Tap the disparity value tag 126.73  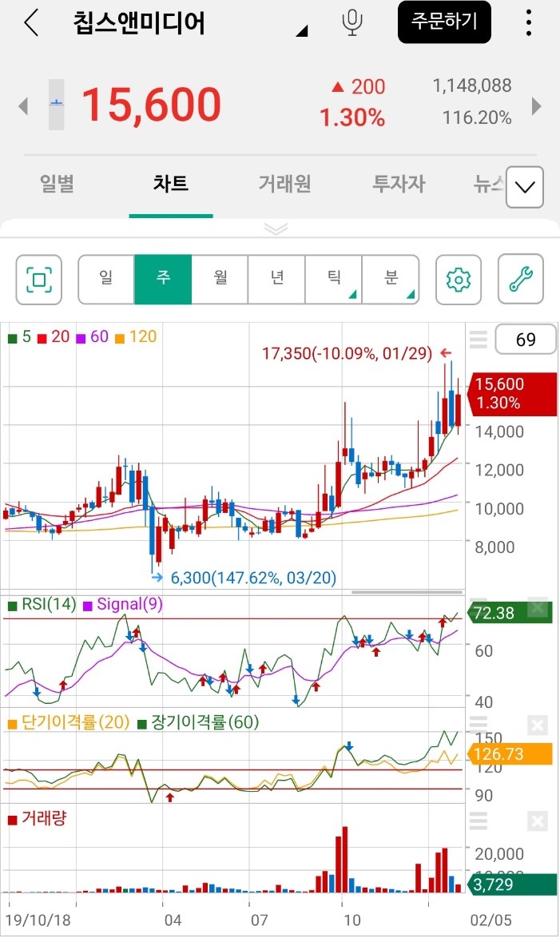point(510,754)
